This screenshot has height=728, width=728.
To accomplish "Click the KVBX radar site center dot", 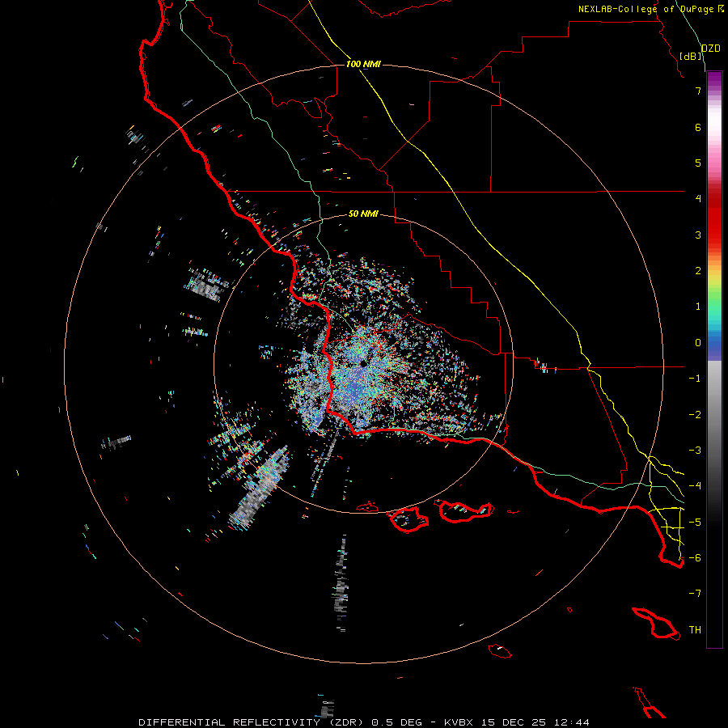I will point(362,363).
